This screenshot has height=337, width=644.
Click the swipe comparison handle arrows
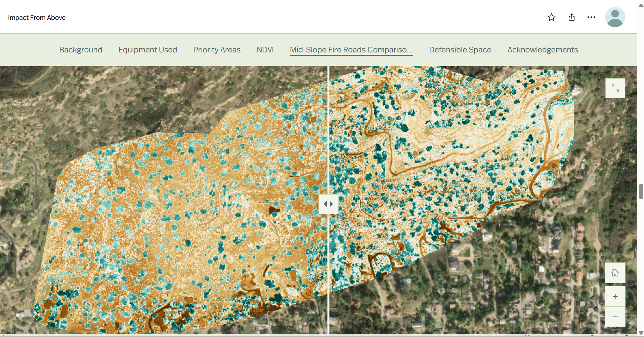pos(328,204)
